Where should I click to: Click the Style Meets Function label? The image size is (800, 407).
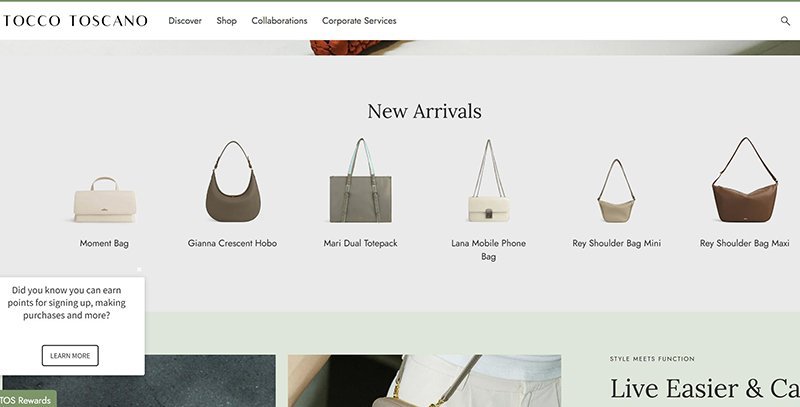[x=652, y=359]
